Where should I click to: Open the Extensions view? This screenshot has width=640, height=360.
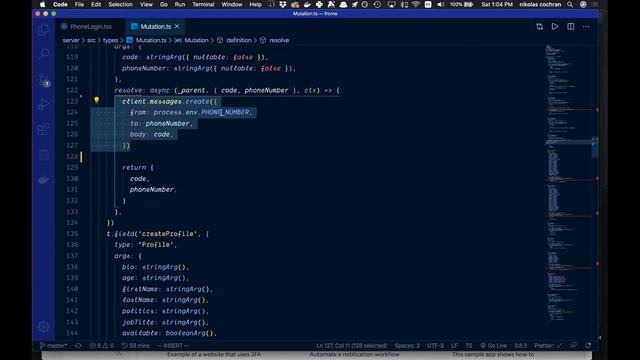pyautogui.click(x=44, y=129)
